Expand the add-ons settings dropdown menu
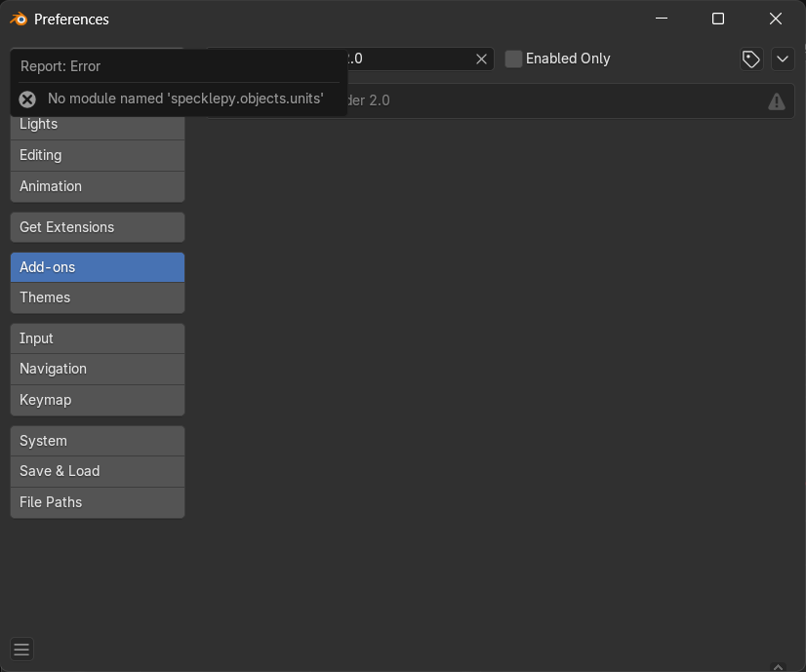The image size is (806, 672). pos(783,59)
